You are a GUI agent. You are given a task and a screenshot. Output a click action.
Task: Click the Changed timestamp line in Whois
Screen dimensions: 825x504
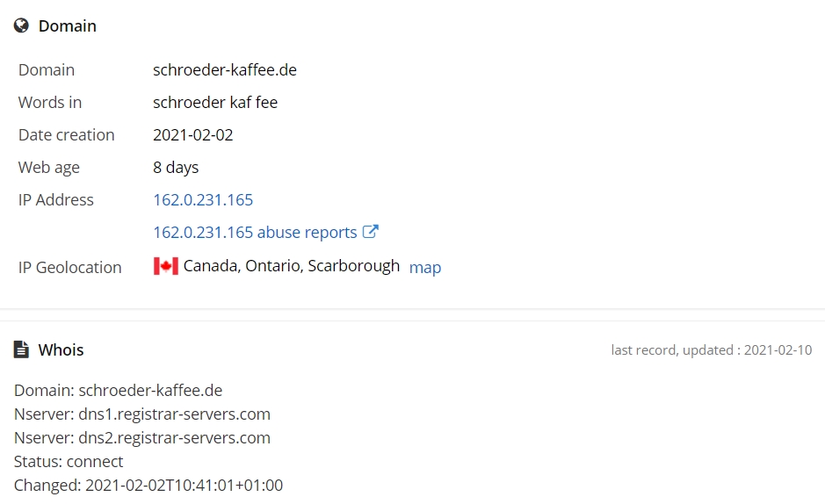point(148,485)
